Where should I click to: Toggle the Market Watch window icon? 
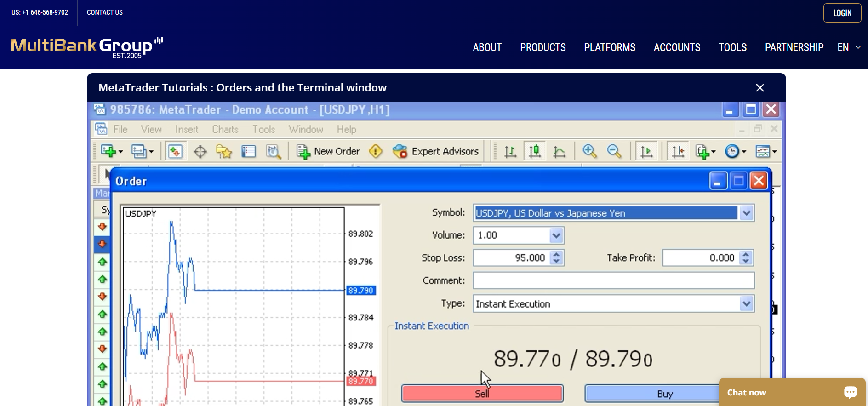[175, 151]
